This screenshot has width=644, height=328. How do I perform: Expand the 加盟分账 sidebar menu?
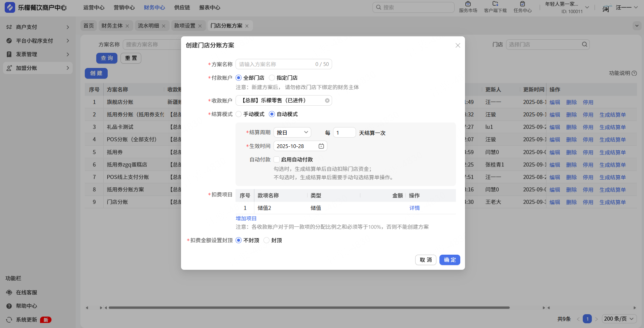click(x=38, y=68)
